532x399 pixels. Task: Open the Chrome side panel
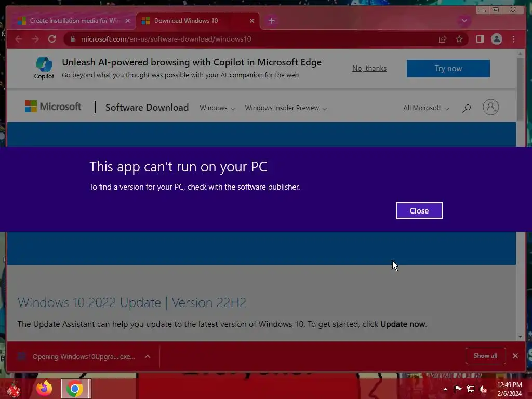click(x=480, y=39)
